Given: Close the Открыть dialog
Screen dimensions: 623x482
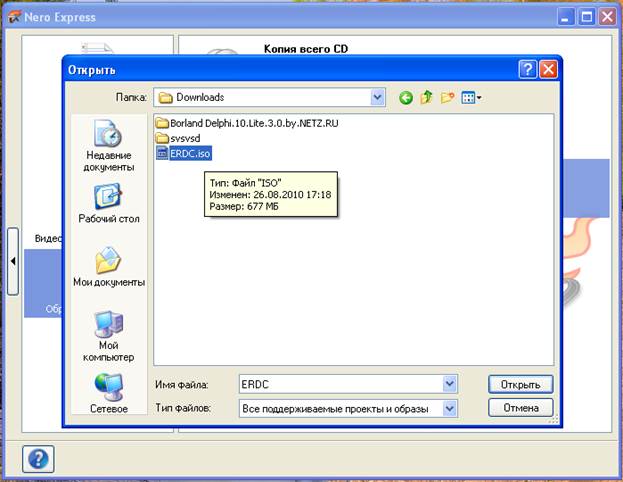Looking at the screenshot, I should coord(548,70).
